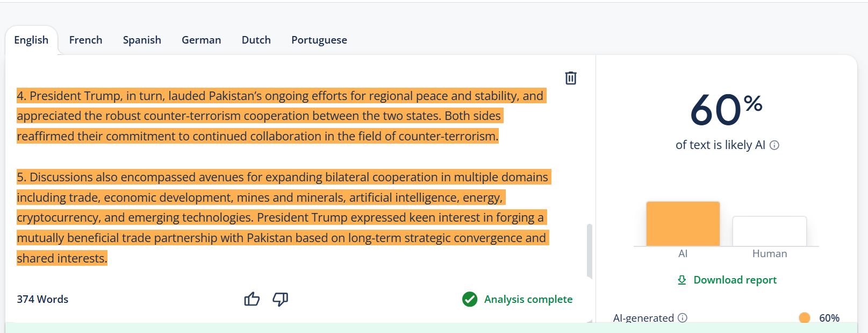Click the orange AI-generated legend dot

804,318
